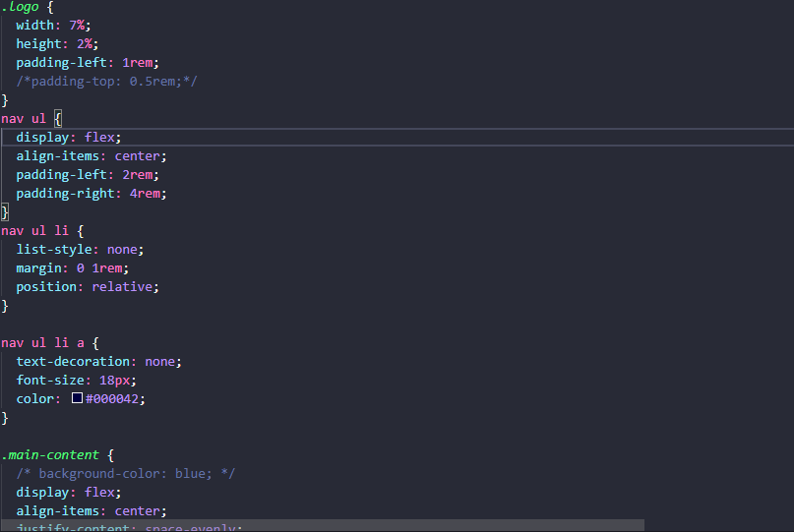Click the commented background-color: blue line

click(126, 474)
